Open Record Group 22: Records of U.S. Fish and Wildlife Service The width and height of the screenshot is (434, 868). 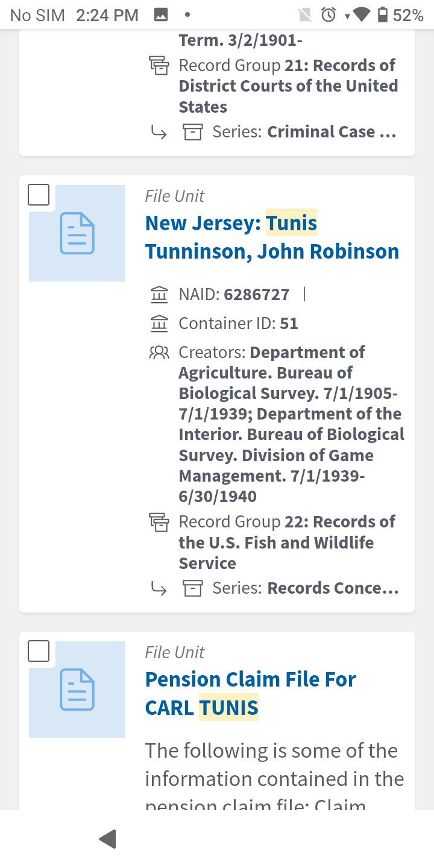point(287,542)
